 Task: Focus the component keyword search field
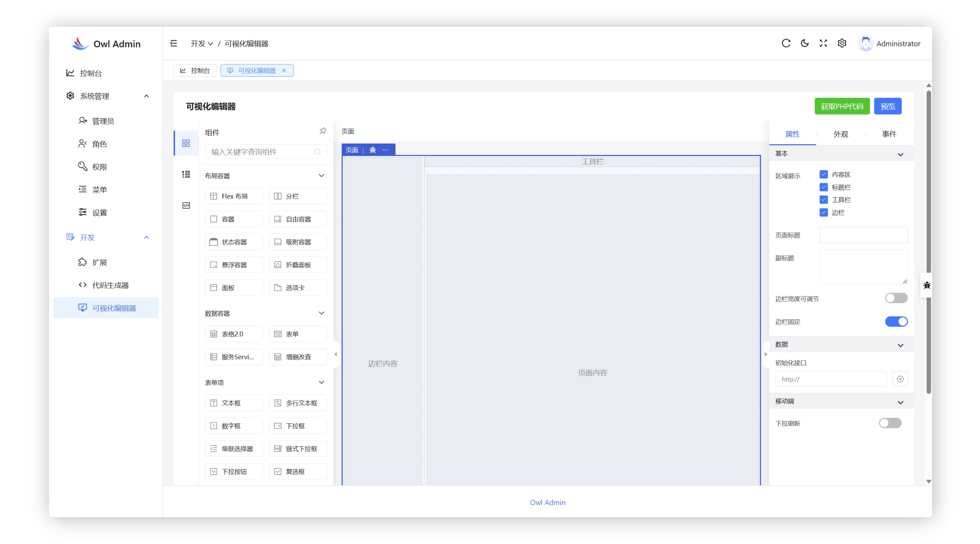[261, 152]
